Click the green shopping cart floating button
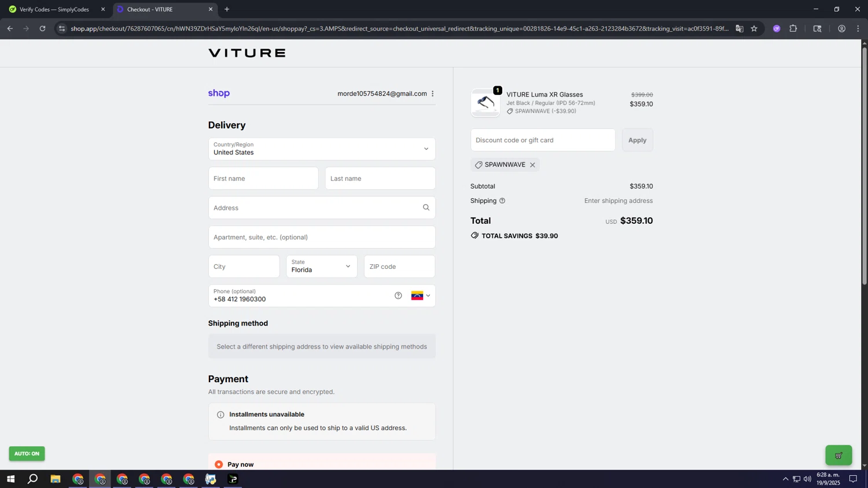 click(x=838, y=455)
